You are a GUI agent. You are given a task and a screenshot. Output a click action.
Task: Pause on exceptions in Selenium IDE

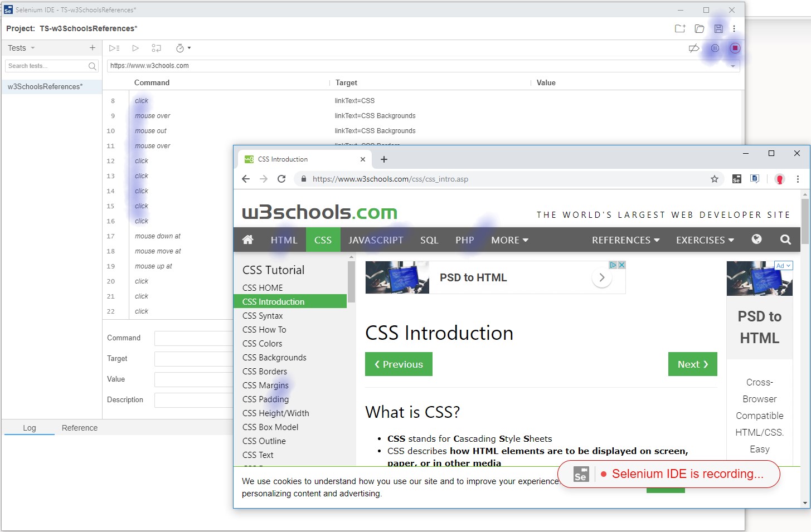click(715, 48)
